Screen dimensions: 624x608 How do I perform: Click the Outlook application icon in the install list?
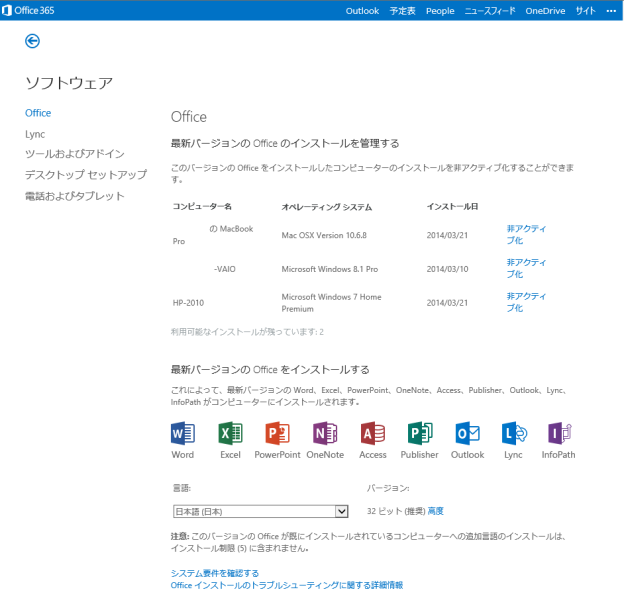pos(468,433)
